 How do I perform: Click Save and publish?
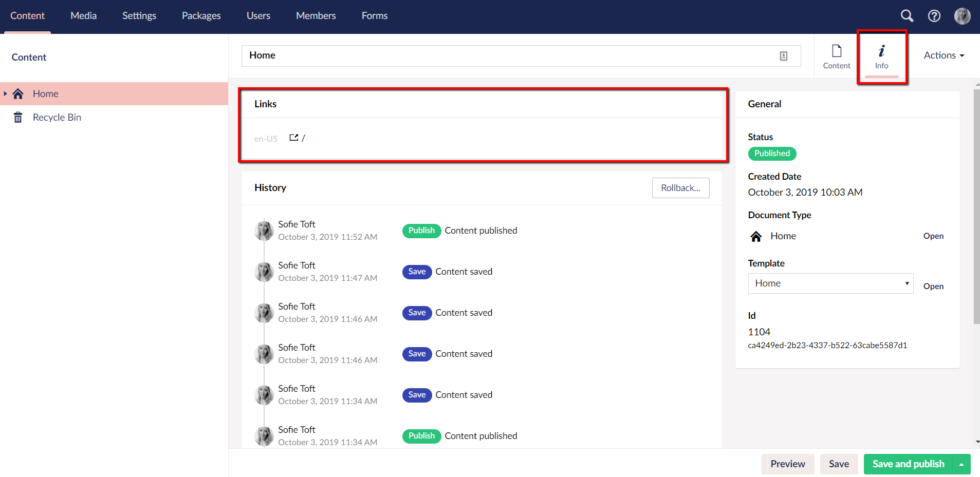(x=908, y=464)
